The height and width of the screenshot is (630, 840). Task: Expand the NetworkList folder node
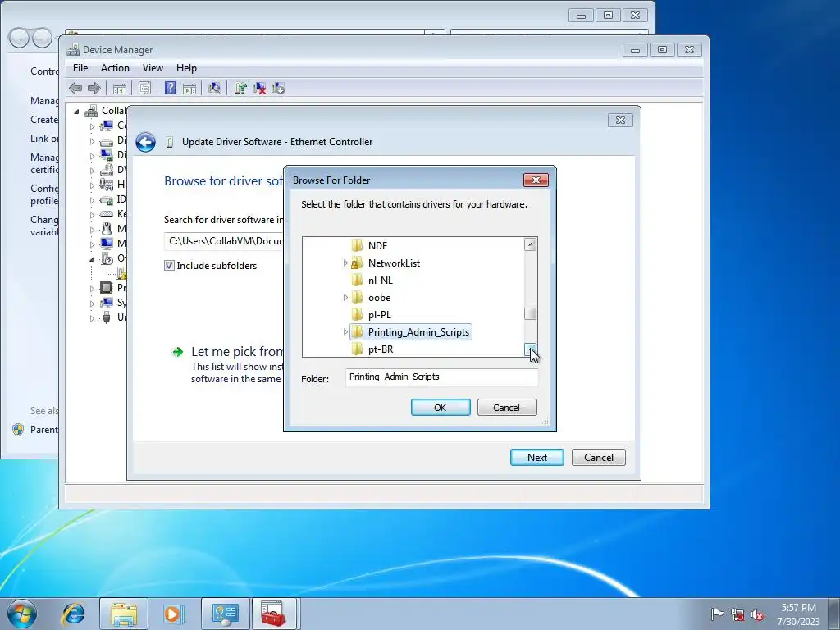345,263
